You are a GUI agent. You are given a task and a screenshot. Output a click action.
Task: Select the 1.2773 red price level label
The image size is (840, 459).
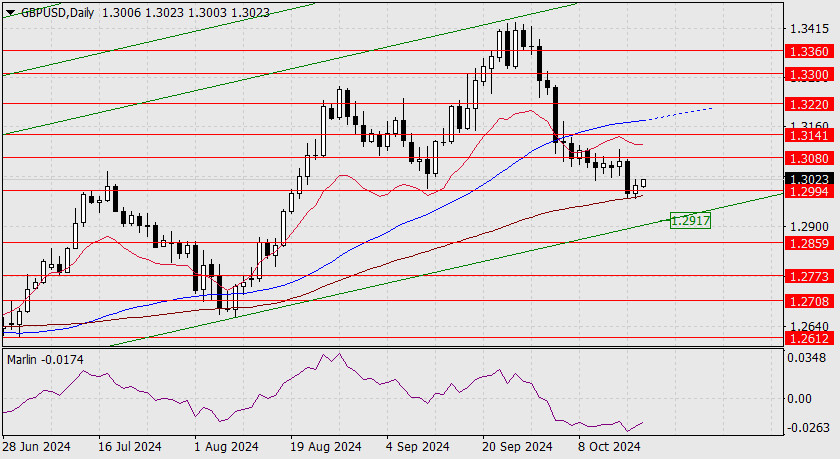click(x=810, y=277)
